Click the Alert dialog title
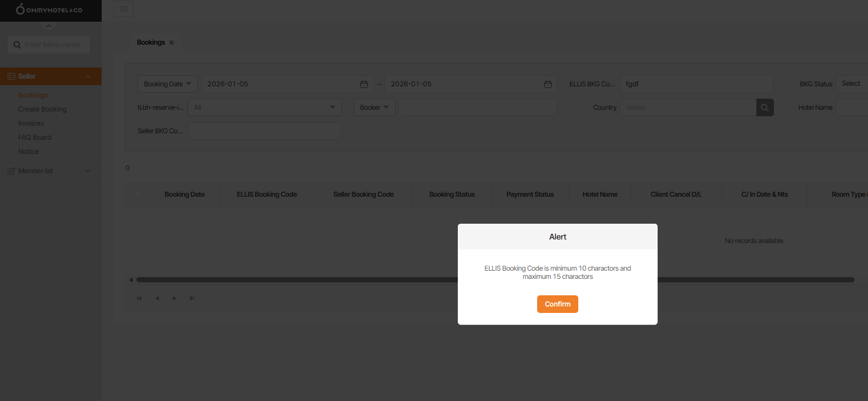Screen dimensions: 868x401 558,237
